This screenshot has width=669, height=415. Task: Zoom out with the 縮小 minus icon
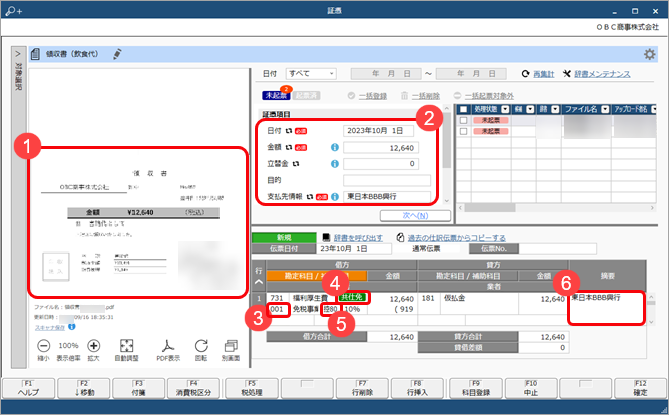click(x=44, y=345)
